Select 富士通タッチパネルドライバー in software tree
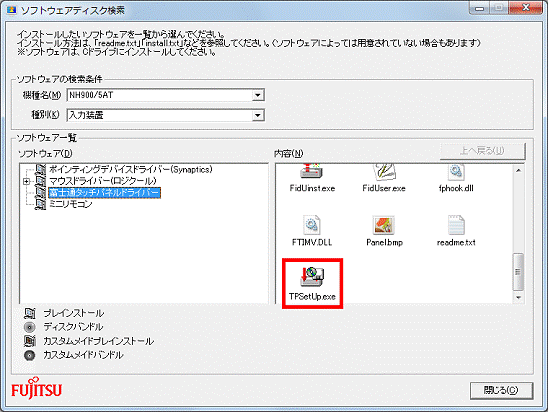The width and height of the screenshot is (548, 412). [x=104, y=193]
